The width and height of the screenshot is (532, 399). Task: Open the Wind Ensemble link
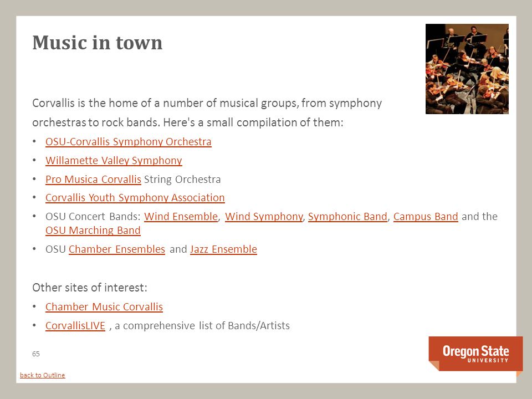(x=181, y=217)
